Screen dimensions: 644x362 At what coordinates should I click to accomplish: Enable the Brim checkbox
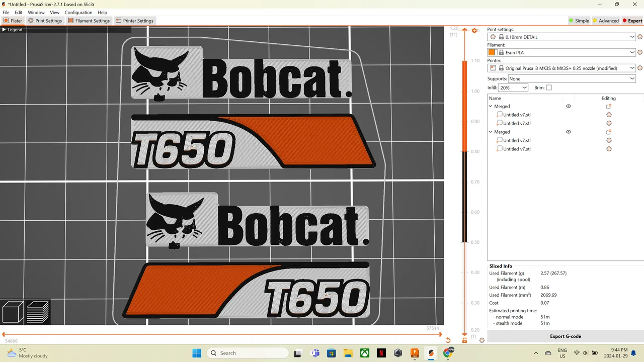pyautogui.click(x=549, y=87)
